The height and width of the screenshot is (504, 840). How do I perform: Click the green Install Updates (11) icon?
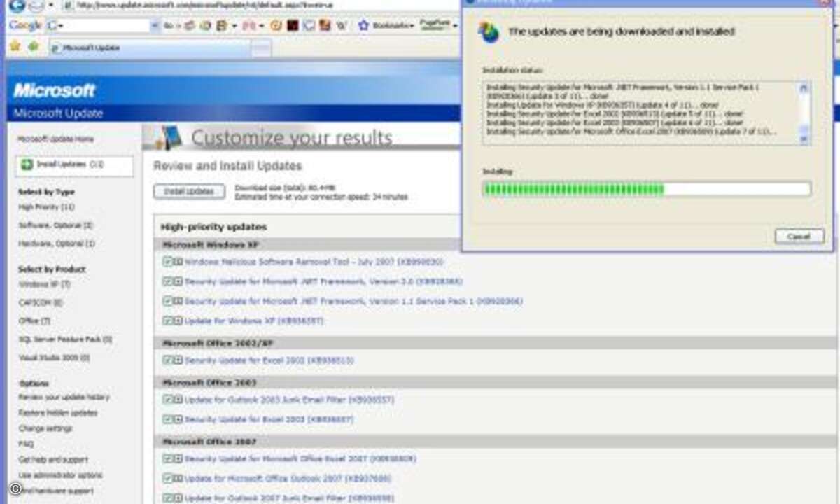coord(26,164)
